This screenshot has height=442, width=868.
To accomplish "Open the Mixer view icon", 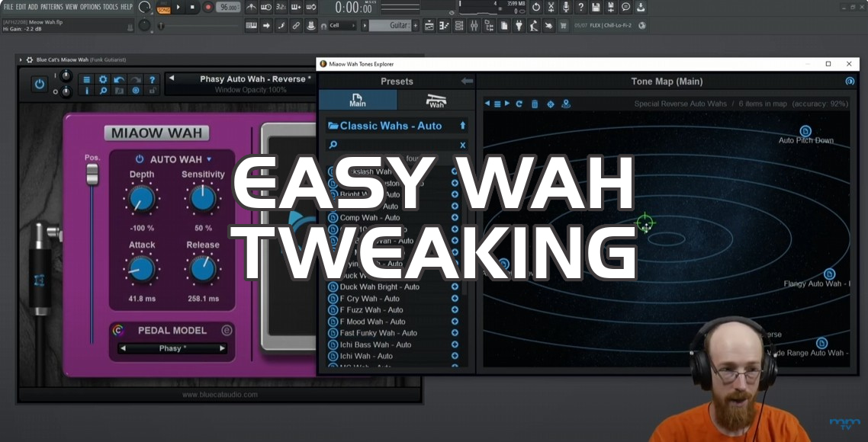I will (474, 25).
